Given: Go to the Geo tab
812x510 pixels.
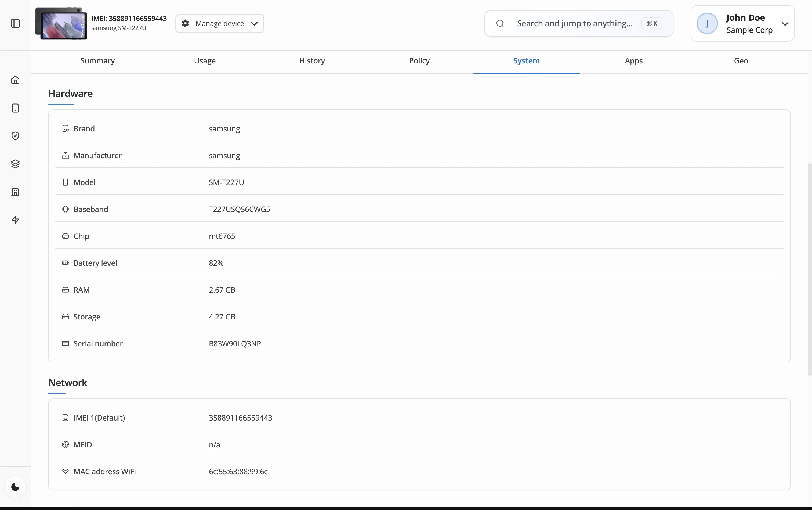Looking at the screenshot, I should coord(741,61).
